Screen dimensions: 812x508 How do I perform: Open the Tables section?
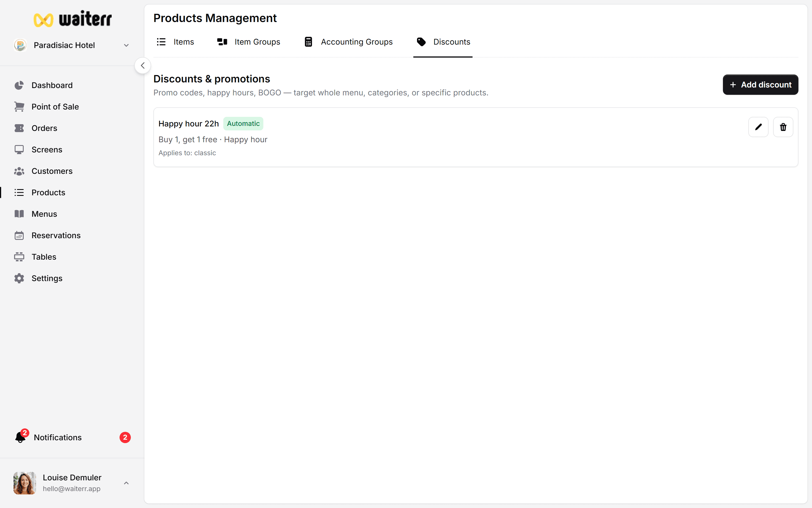(44, 257)
